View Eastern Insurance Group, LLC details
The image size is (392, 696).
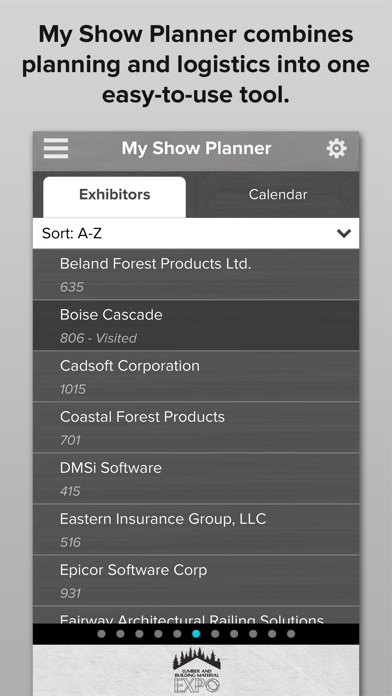click(x=196, y=530)
